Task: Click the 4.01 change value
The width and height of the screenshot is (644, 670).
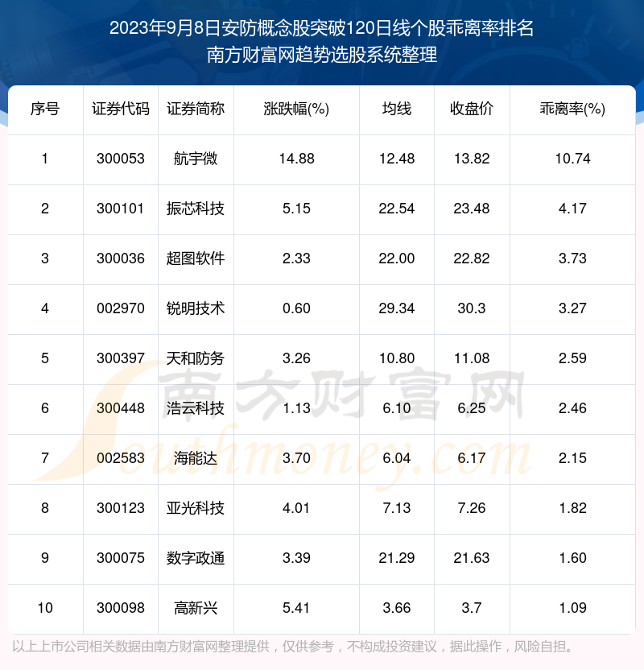Action: pos(296,508)
